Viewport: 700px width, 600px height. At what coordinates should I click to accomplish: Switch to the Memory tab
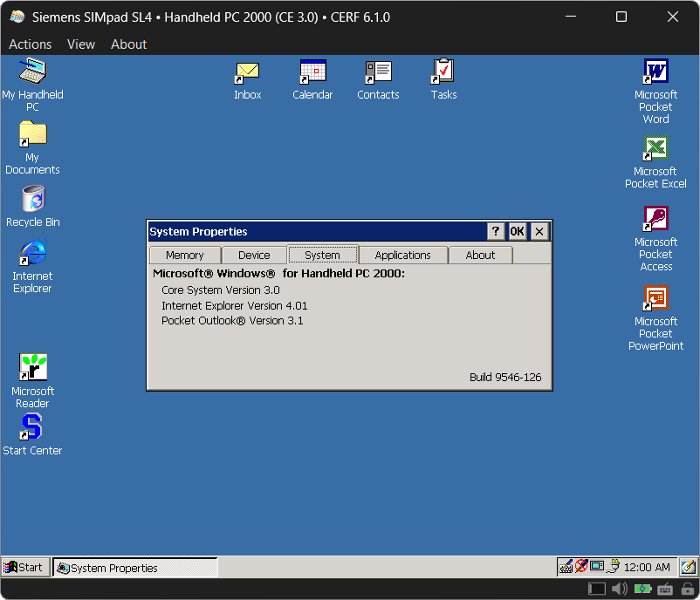click(x=185, y=256)
